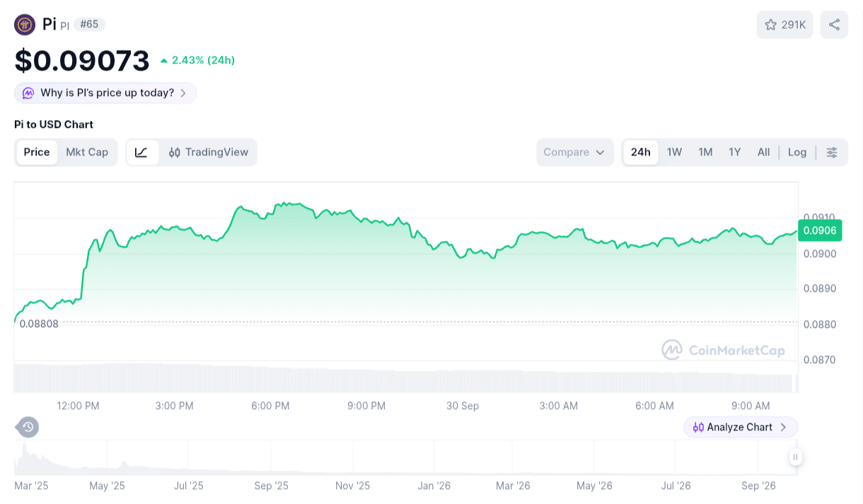Click the 6:00 PM time axis label
The width and height of the screenshot is (863, 504).
[x=270, y=406]
